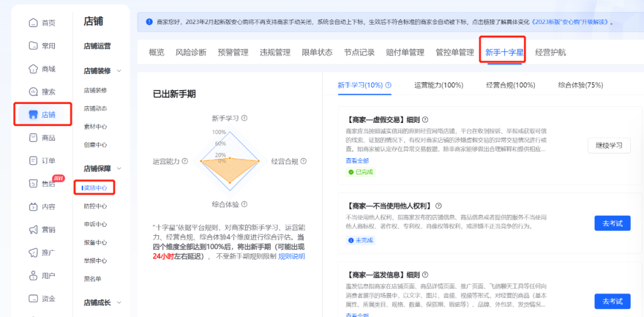Click the 内容 content TV icon
Image resolution: width=644 pixels, height=317 pixels.
click(x=33, y=207)
